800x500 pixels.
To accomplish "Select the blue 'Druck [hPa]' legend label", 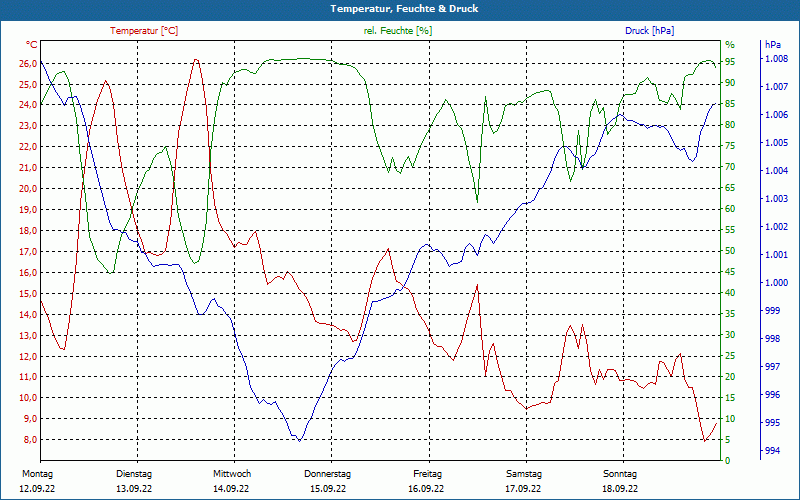I will [x=649, y=31].
